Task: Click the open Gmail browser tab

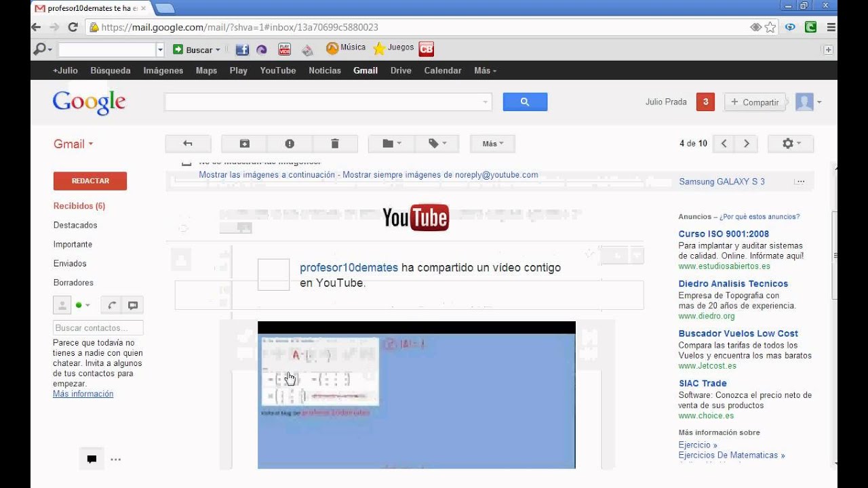Action: [92, 8]
